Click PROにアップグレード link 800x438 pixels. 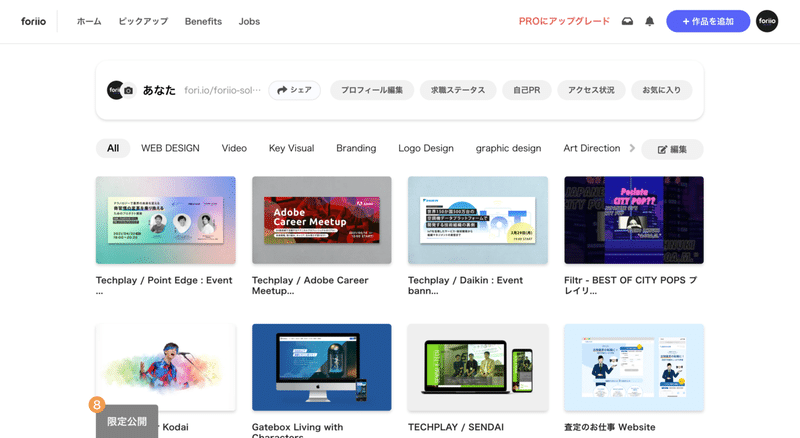pos(564,21)
